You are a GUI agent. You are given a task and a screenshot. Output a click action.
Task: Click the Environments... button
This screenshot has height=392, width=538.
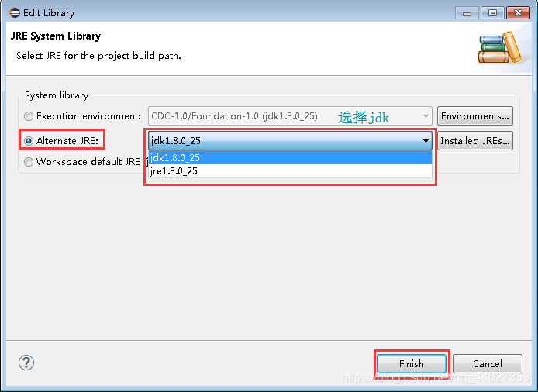click(x=475, y=116)
